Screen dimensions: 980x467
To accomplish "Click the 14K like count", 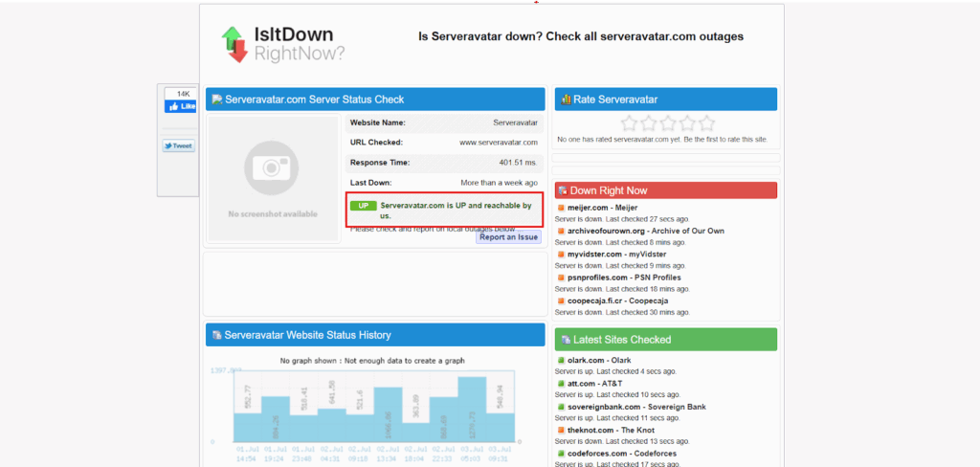I will tap(183, 94).
